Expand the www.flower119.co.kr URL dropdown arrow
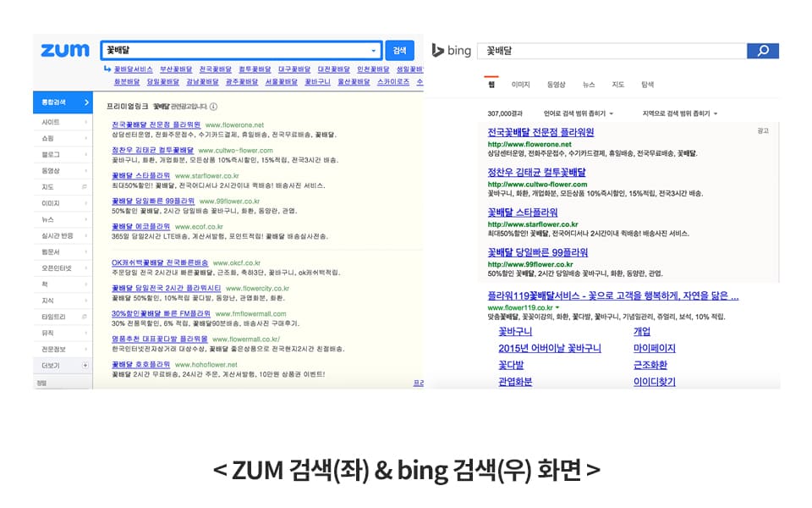Screen dimensions: 812x508 click(557, 307)
